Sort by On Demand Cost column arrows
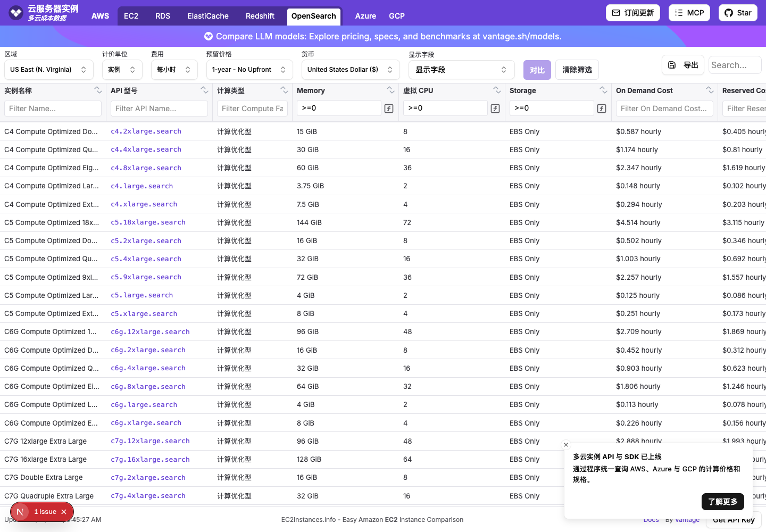The height and width of the screenshot is (532, 766). point(710,90)
